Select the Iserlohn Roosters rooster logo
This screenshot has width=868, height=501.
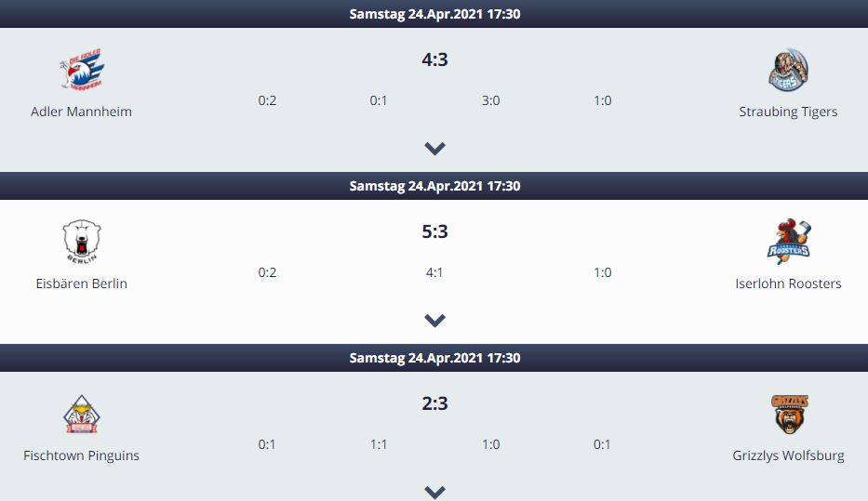tap(789, 241)
